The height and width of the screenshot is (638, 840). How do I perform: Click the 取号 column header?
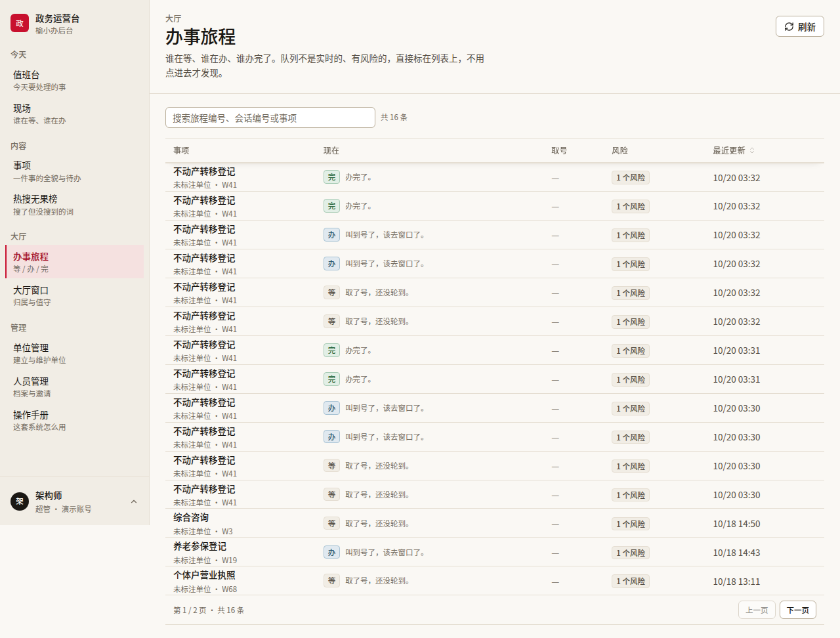point(559,151)
